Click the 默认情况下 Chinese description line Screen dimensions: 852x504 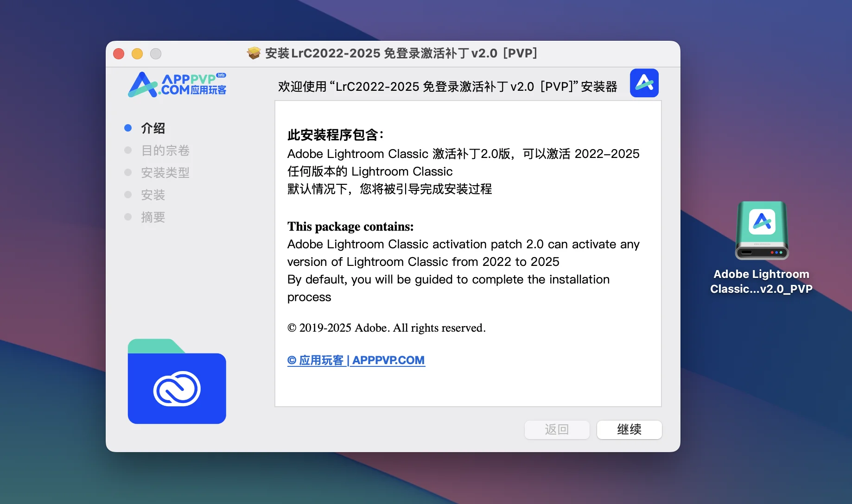click(389, 189)
